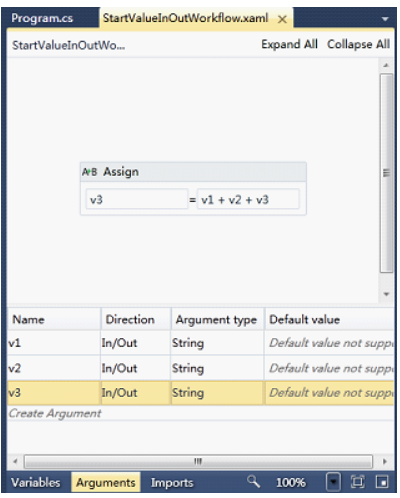Switch to the Program.cs tab
Screen dimensions: 400x498
coord(42,18)
